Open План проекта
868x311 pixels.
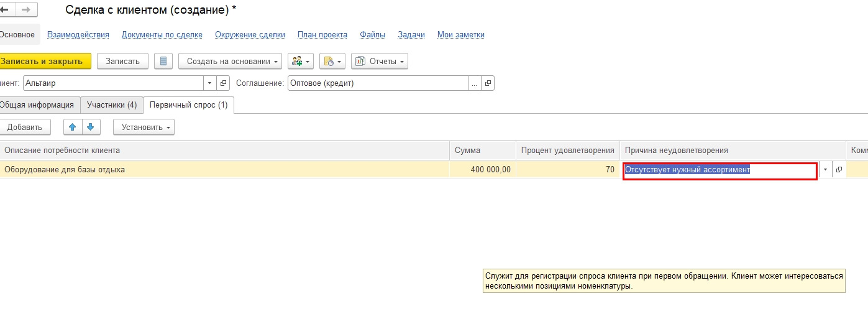coord(322,35)
